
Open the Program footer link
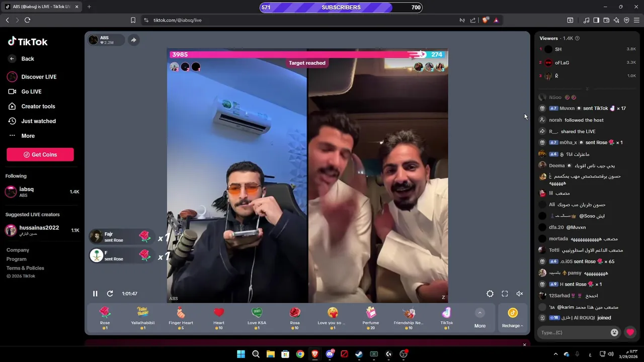(x=16, y=259)
